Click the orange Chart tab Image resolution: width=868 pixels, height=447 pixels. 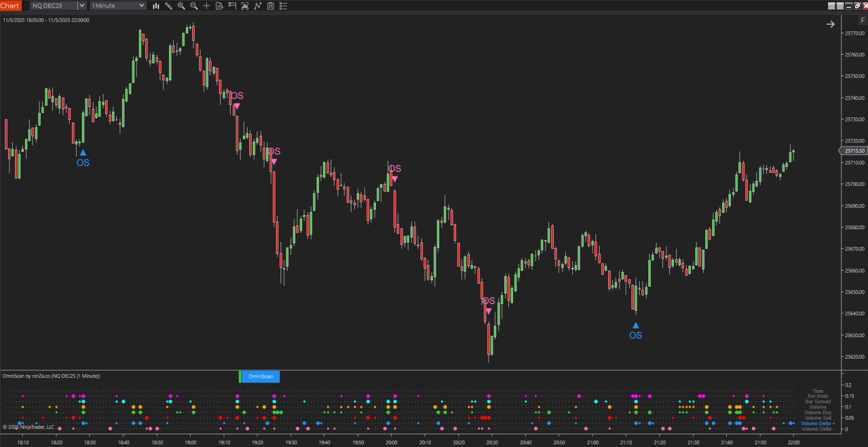(9, 6)
